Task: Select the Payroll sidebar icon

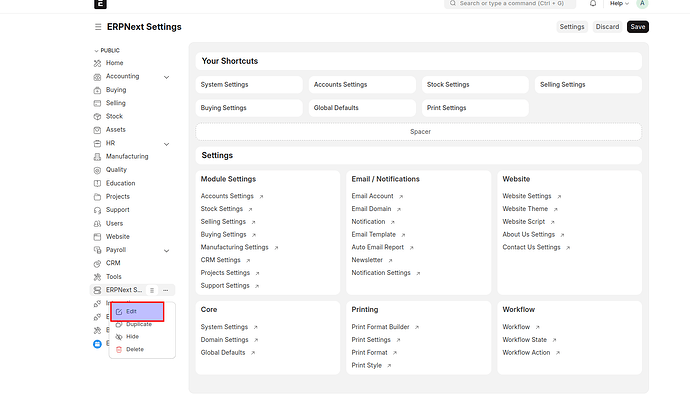Action: [97, 250]
